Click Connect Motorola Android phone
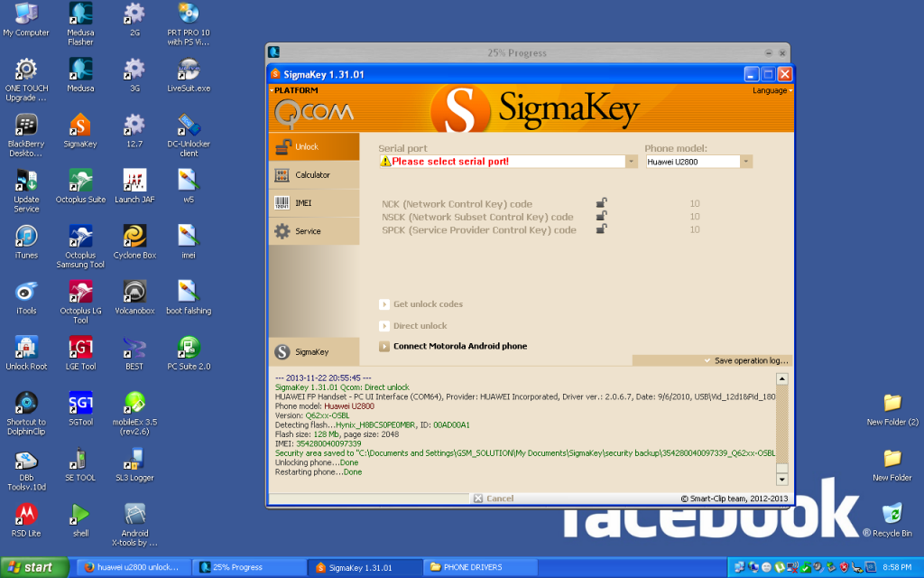The height and width of the screenshot is (578, 924). 460,344
